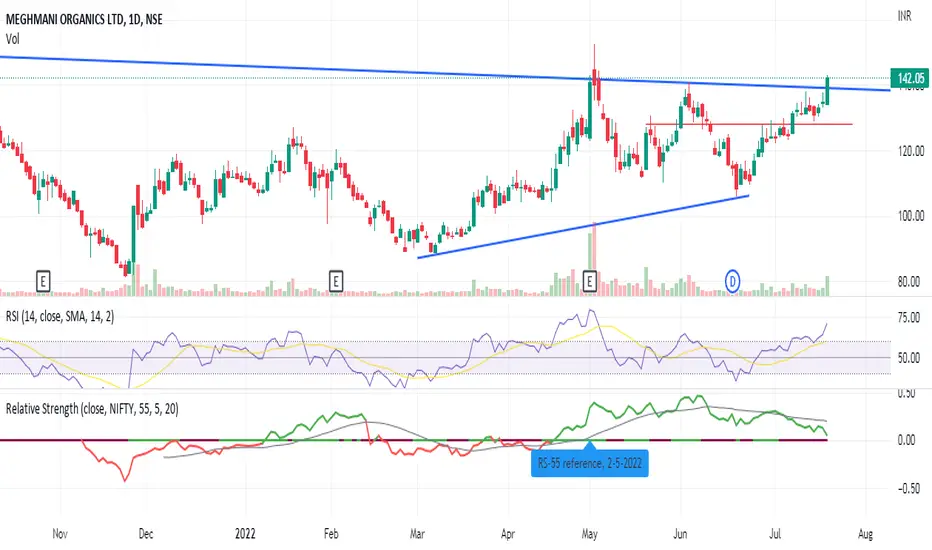Screen dimensions: 932x550
Task: Click the 120.00 price axis label
Action: [911, 151]
